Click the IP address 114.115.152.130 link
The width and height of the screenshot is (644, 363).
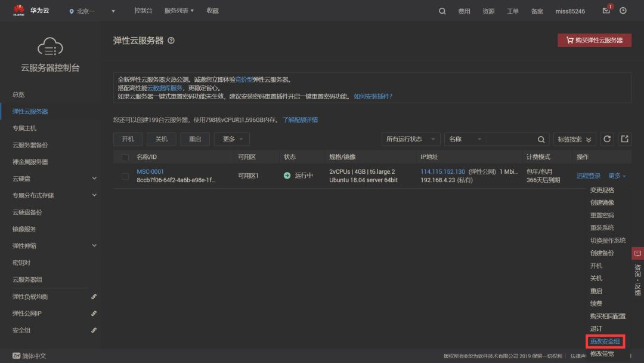click(x=442, y=171)
